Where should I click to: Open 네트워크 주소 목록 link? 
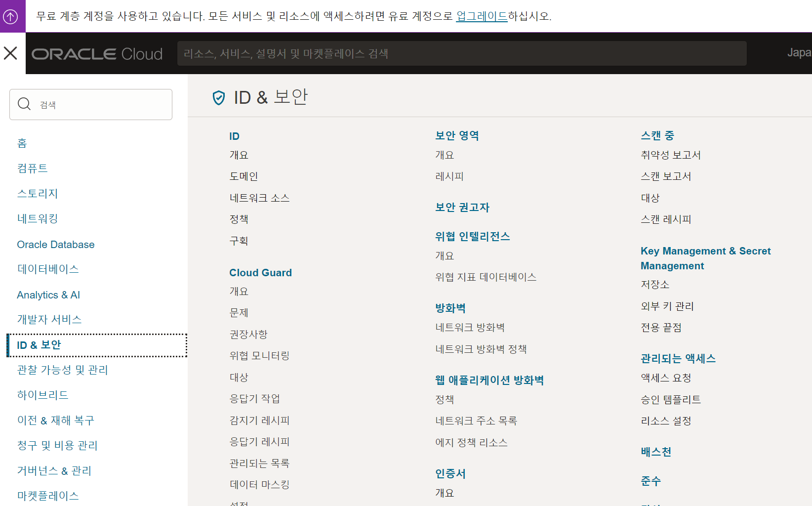[476, 421]
